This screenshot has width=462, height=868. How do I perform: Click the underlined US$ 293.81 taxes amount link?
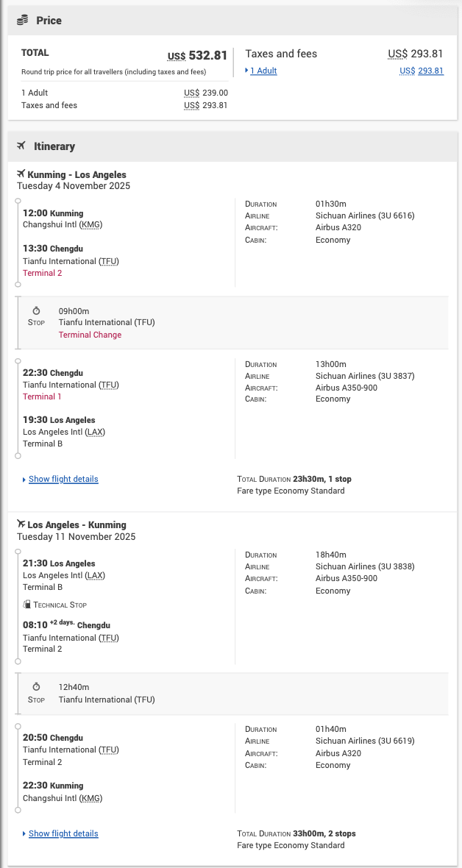422,71
